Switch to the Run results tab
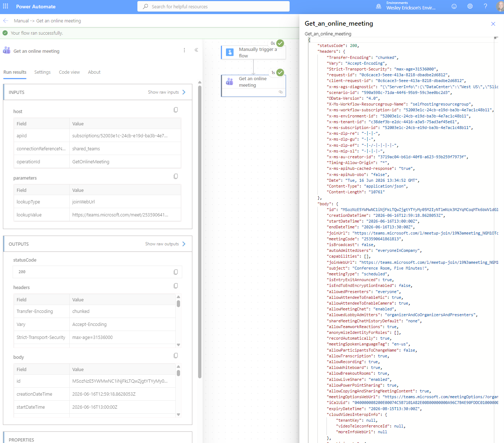Viewport: 504px width, 443px height. [x=15, y=72]
